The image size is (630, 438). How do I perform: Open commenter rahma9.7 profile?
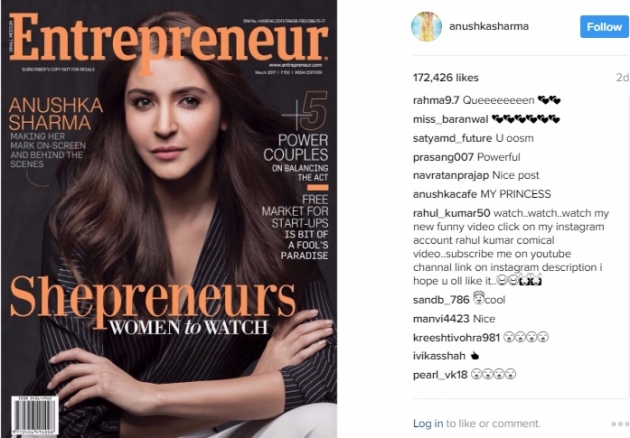coord(436,100)
